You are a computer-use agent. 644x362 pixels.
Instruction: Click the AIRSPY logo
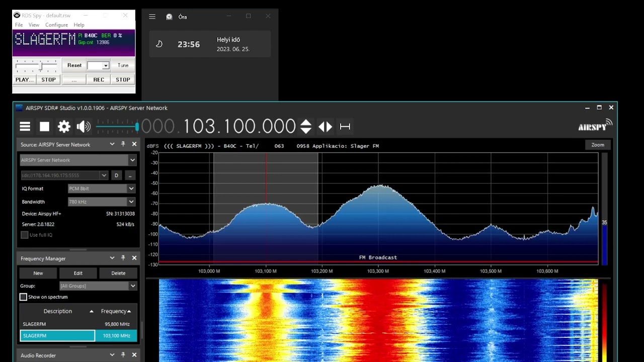pyautogui.click(x=595, y=126)
